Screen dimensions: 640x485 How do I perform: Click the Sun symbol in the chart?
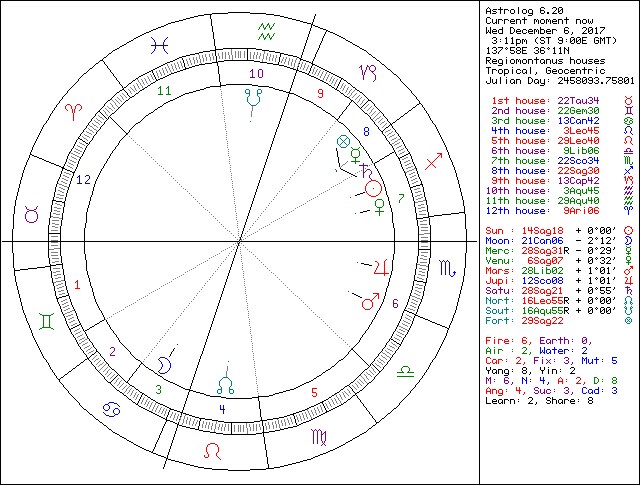(x=373, y=189)
